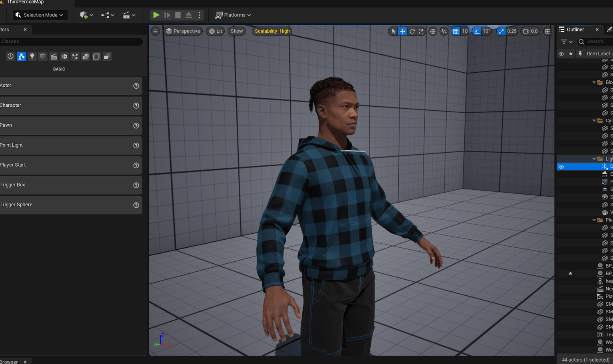Toggle visibility of selected light actor
Image resolution: width=613 pixels, height=364 pixels.
pyautogui.click(x=561, y=167)
